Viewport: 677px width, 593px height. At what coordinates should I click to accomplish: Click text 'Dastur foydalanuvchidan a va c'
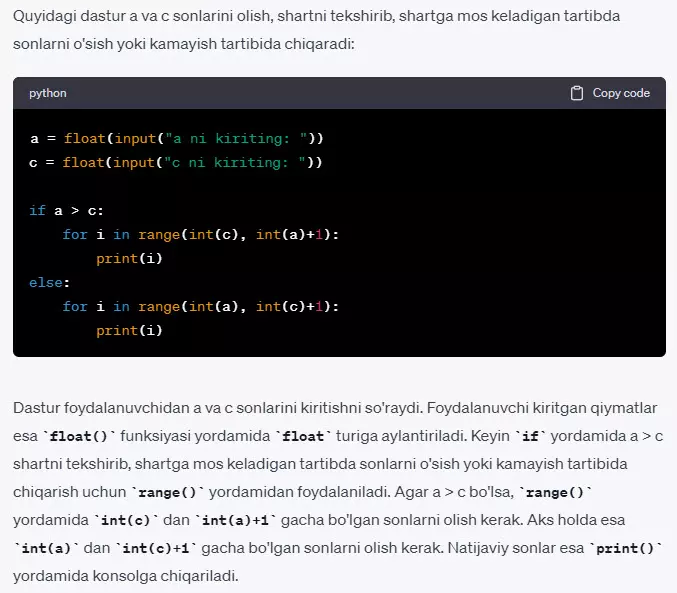pyautogui.click(x=122, y=408)
